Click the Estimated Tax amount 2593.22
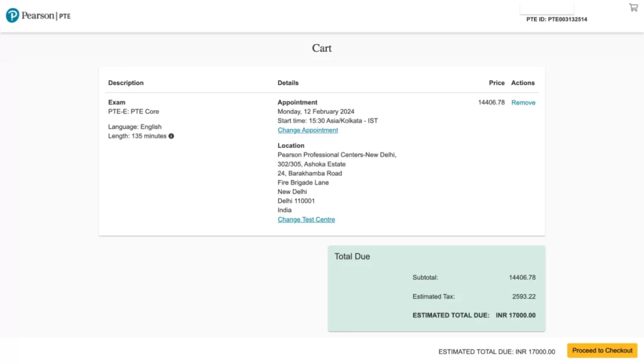Screen dimensions: 644x364 click(524, 297)
